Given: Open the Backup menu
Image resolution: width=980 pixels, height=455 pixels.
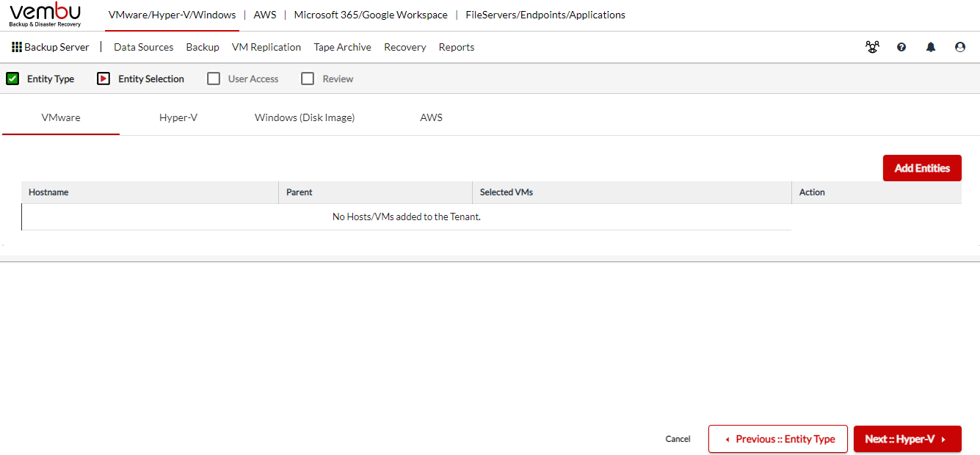Looking at the screenshot, I should (203, 47).
